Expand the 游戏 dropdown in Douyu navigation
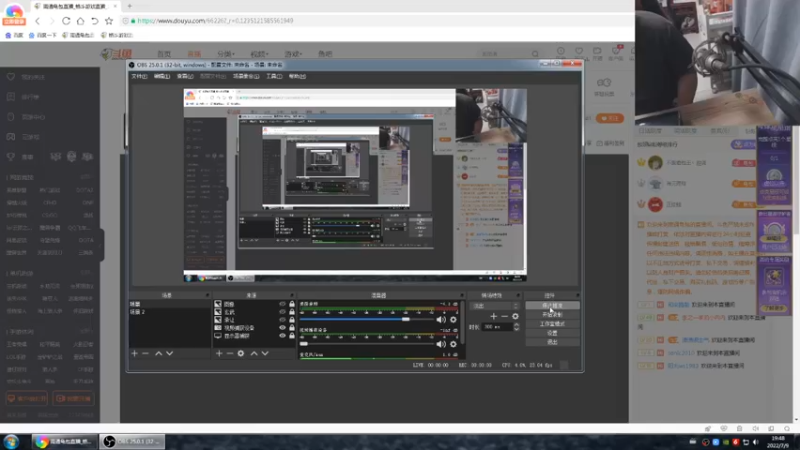Screen dimensions: 800x450 tap(293, 54)
